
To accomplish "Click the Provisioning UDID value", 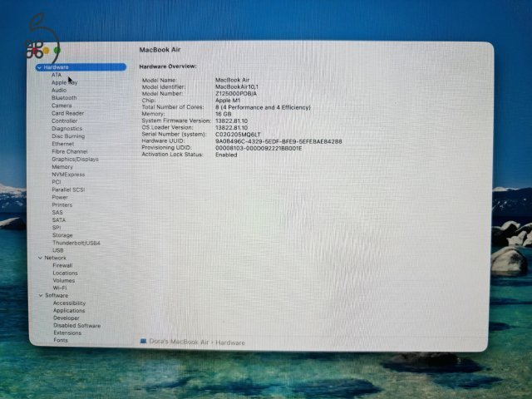I will coord(259,148).
